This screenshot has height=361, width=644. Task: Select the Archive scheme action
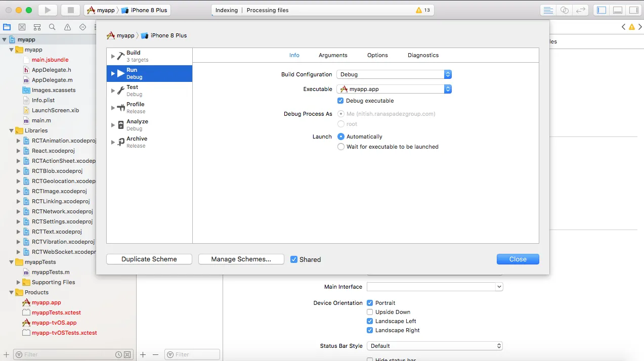(149, 142)
